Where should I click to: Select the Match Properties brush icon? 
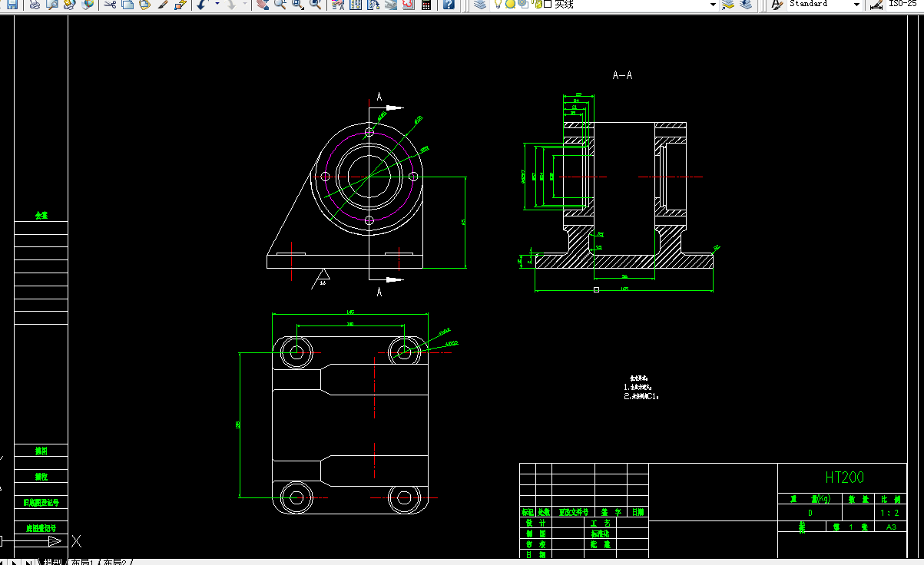click(163, 5)
